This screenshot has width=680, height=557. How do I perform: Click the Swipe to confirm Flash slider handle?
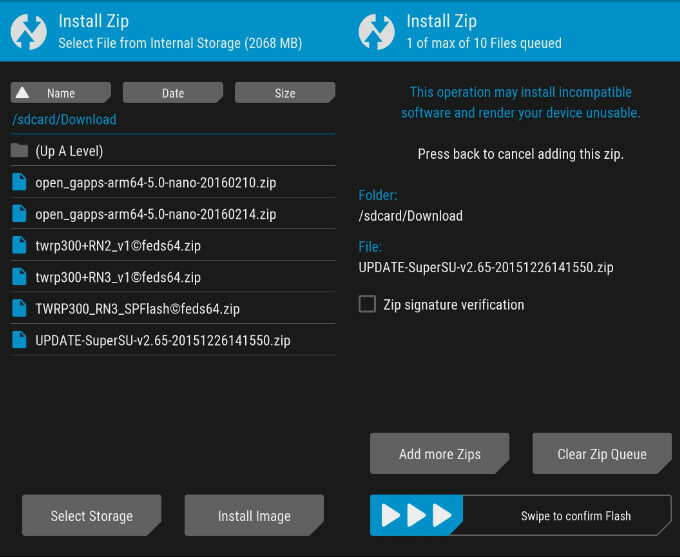416,515
